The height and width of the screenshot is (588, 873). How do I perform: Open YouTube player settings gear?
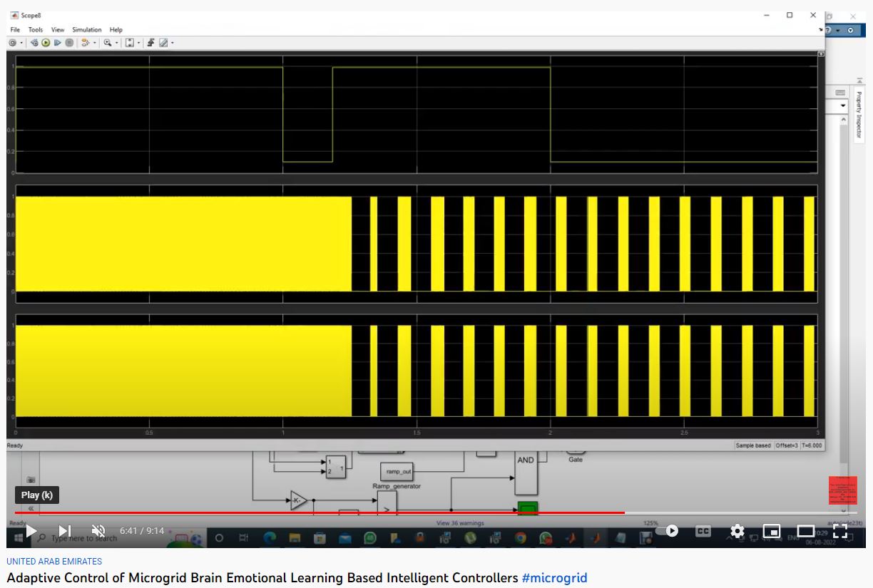coord(737,531)
